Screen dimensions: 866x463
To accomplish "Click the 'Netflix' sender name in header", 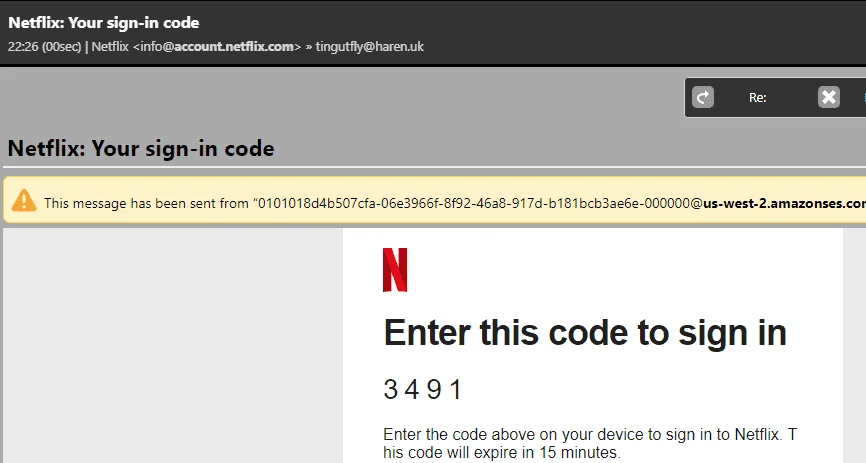I will [110, 46].
